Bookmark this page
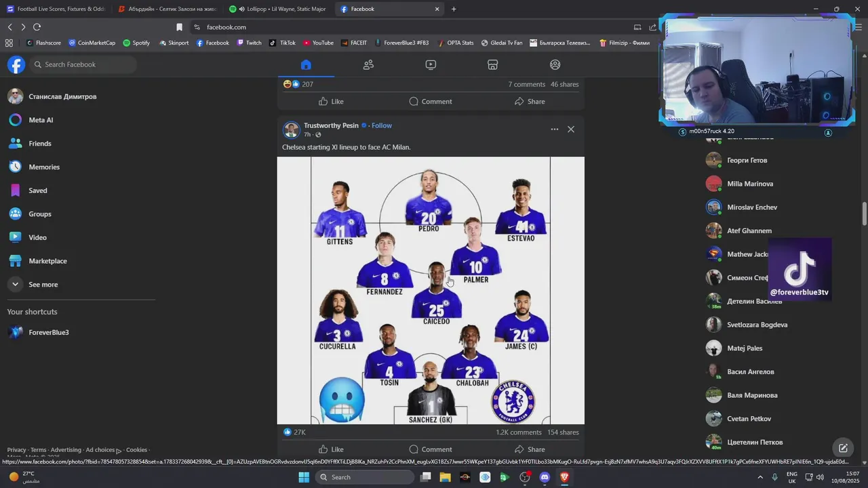 [x=179, y=27]
